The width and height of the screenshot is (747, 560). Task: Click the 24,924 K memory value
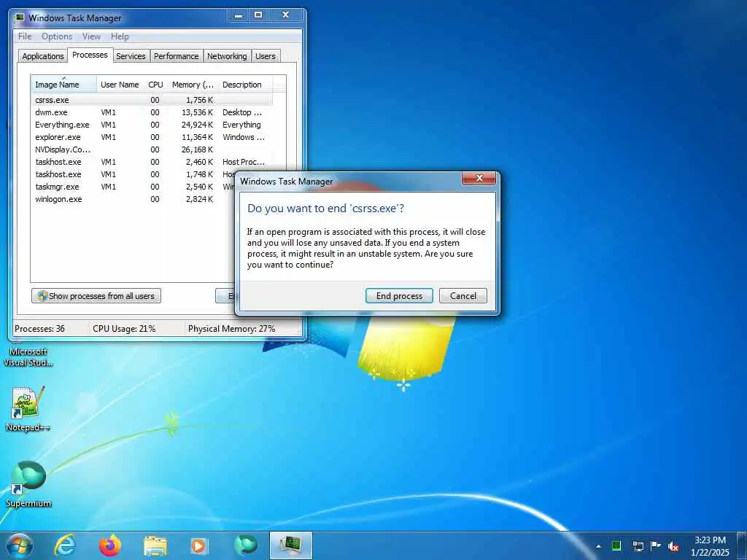click(x=197, y=125)
